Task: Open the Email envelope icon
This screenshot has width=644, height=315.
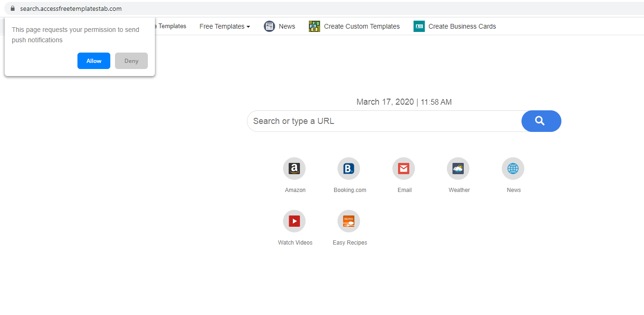Action: [x=404, y=169]
